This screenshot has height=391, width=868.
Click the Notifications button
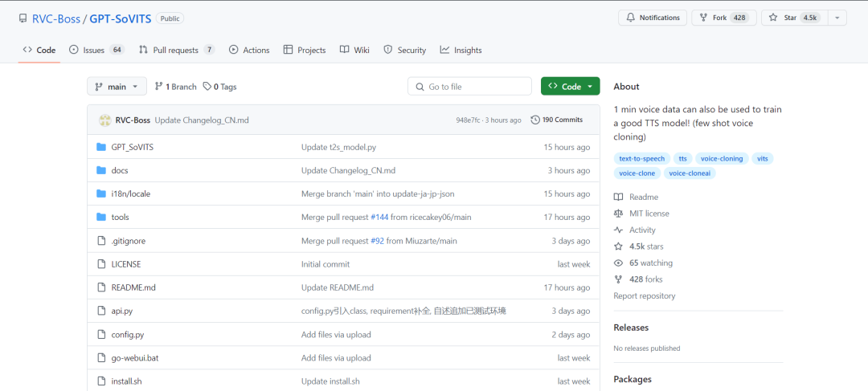tap(653, 18)
